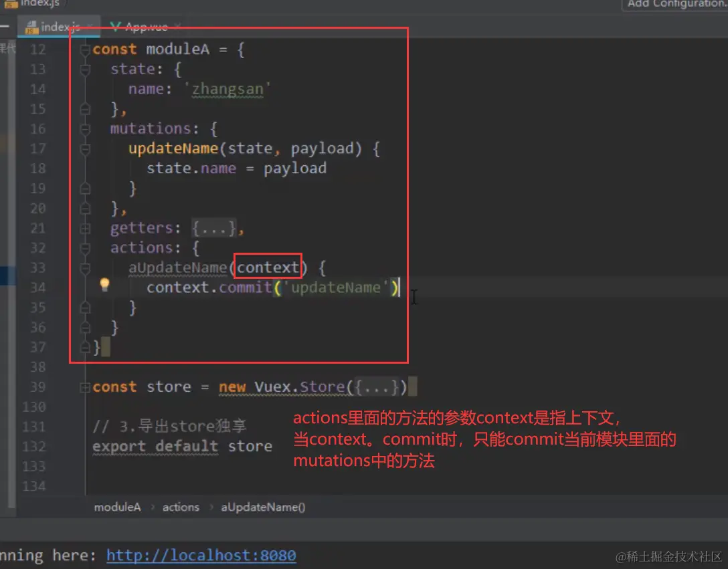728x569 pixels.
Task: Click the index.js file icon in title bar
Action: (10, 4)
